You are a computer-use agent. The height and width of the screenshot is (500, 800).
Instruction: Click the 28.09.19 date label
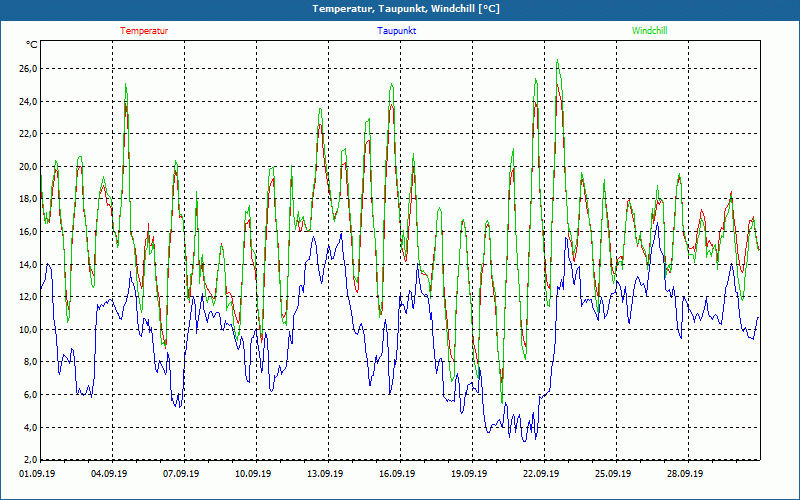click(685, 473)
